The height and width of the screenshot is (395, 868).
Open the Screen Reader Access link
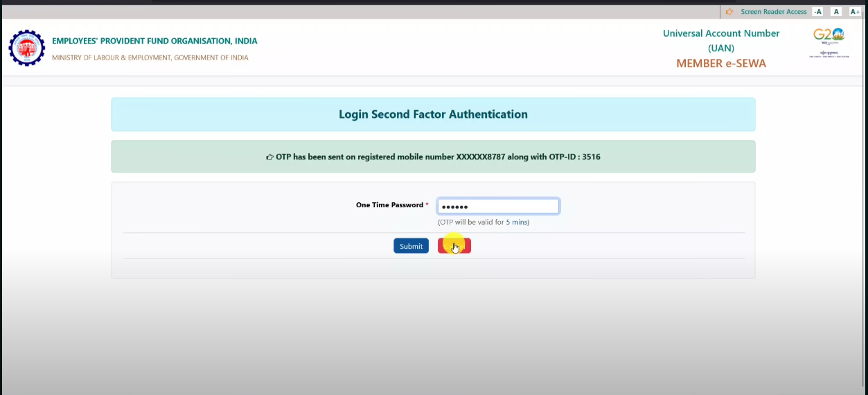tap(773, 12)
